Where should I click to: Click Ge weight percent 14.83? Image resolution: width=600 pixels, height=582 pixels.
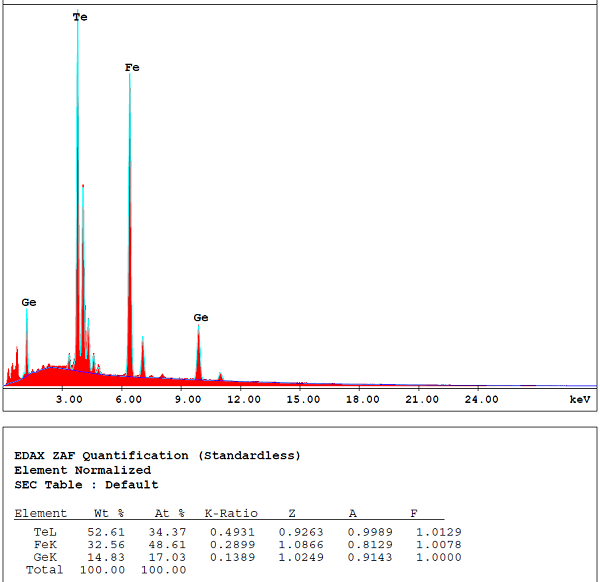tap(106, 558)
